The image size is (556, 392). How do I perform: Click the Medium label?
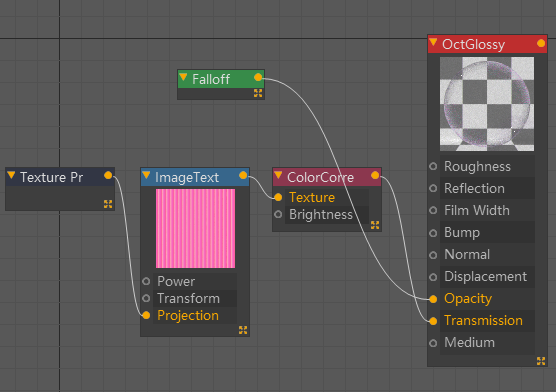[469, 343]
